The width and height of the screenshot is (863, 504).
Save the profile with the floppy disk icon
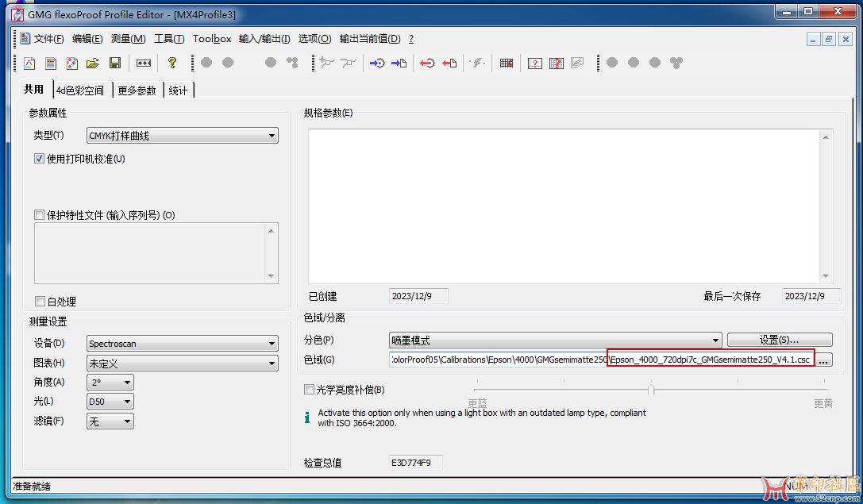click(x=115, y=63)
